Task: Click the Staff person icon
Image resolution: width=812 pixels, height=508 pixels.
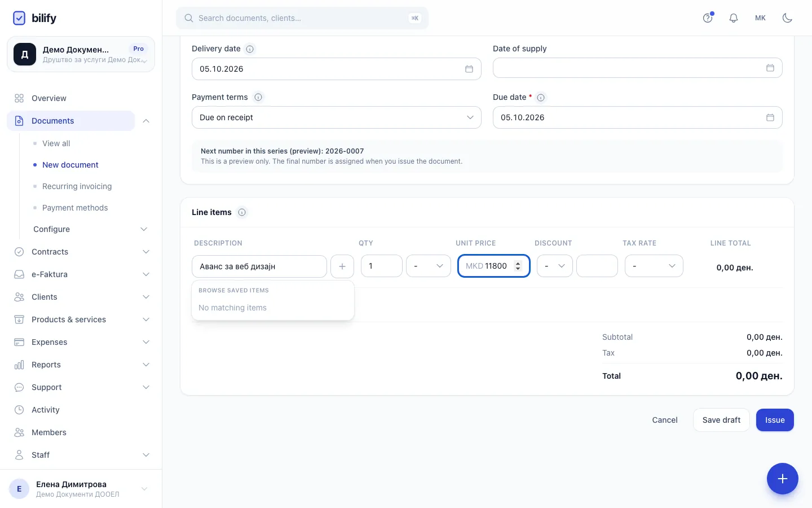Action: [x=19, y=455]
